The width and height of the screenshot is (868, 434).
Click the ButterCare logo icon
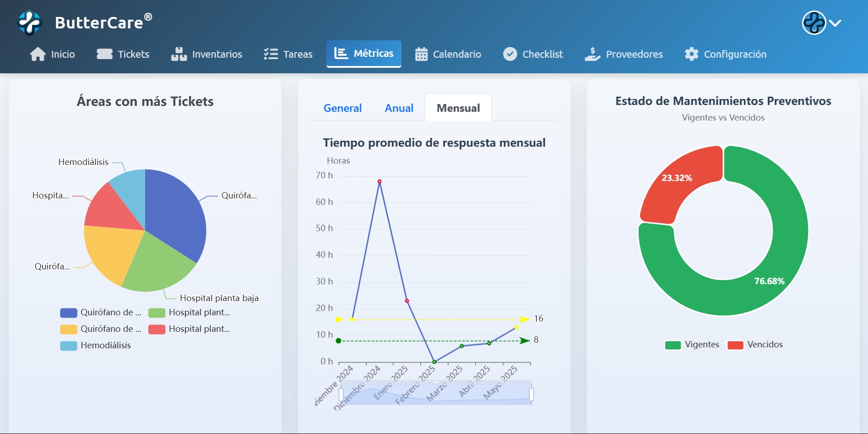[30, 22]
